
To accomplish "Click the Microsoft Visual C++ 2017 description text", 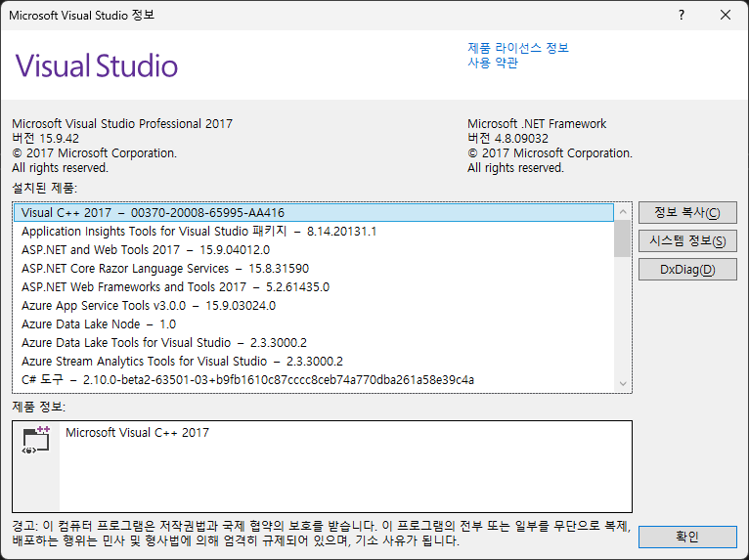I will tap(137, 433).
